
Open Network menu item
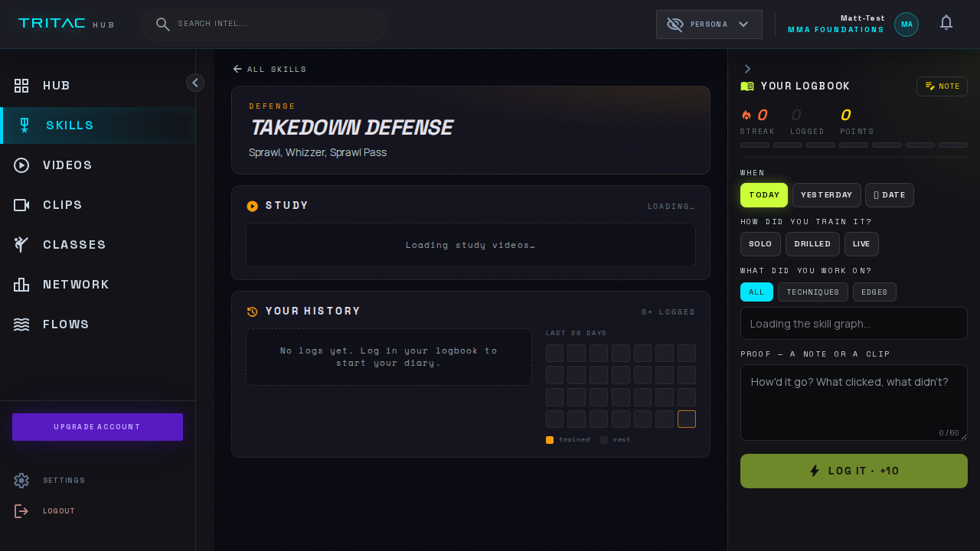click(x=97, y=285)
